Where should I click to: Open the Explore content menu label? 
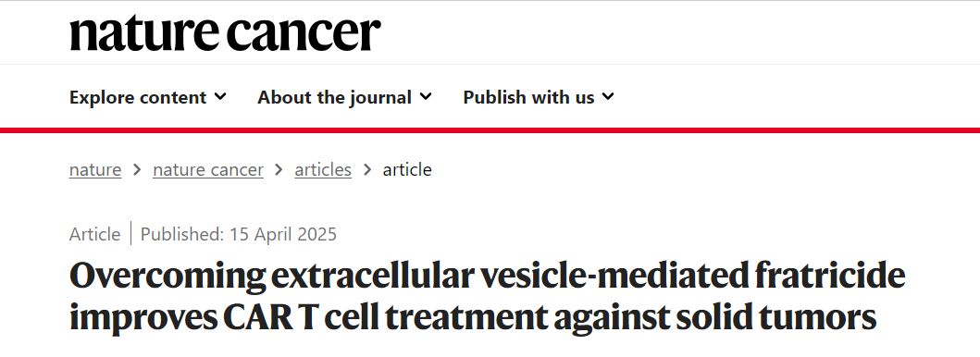pos(138,97)
